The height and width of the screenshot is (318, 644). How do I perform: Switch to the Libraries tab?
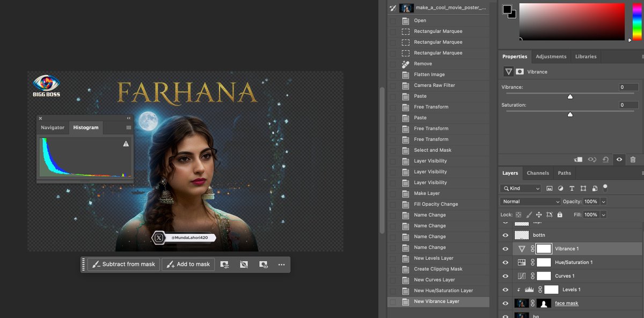(586, 56)
